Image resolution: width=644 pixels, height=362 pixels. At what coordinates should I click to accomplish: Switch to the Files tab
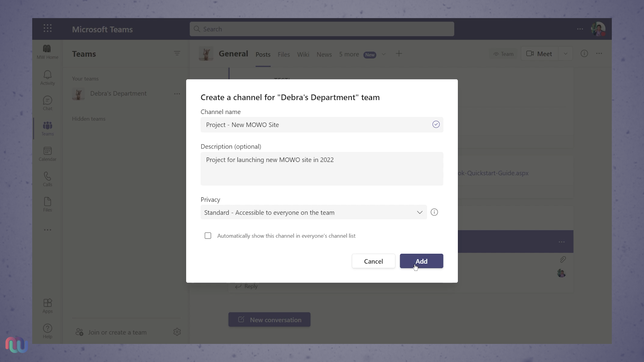coord(284,54)
